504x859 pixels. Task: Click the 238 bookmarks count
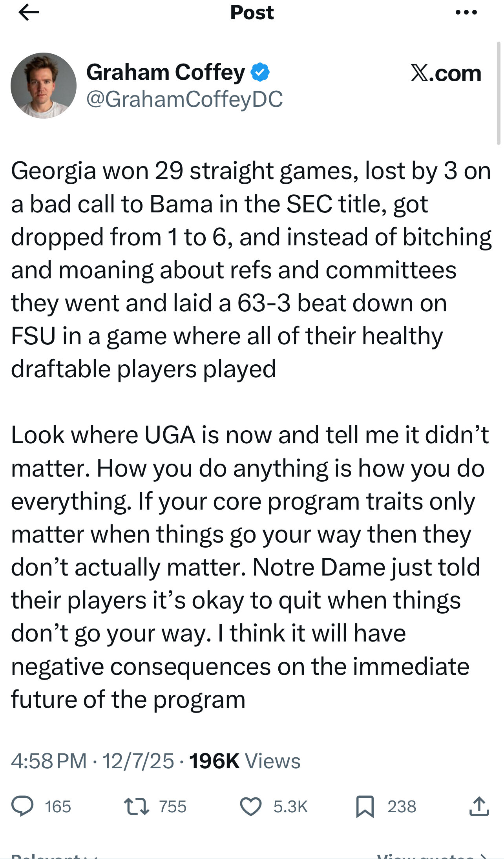coord(402,807)
